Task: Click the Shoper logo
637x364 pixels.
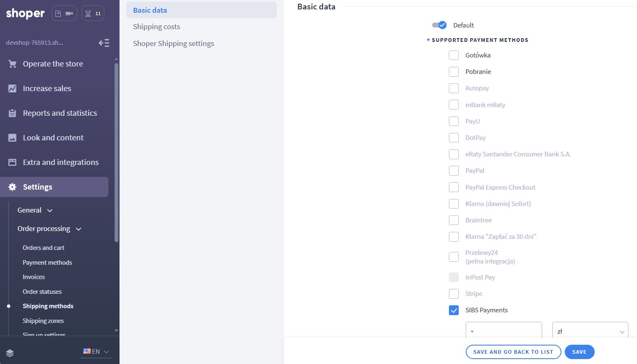Action: click(25, 14)
